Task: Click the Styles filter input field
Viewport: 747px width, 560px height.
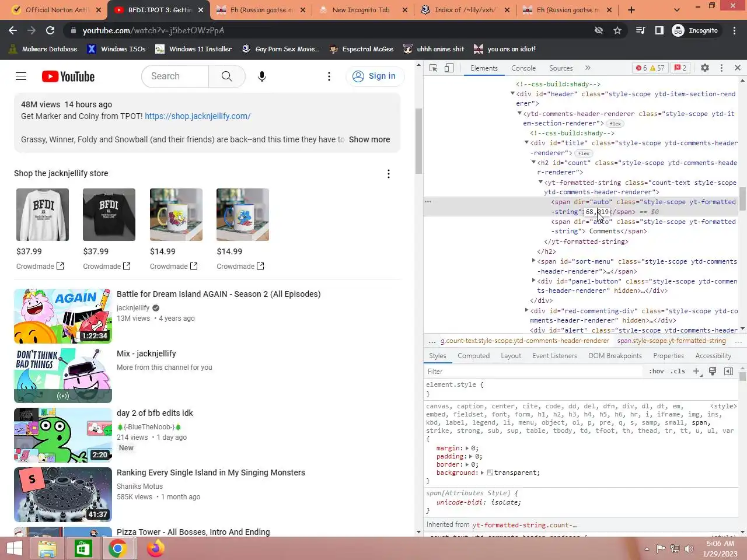Action: [x=534, y=372]
